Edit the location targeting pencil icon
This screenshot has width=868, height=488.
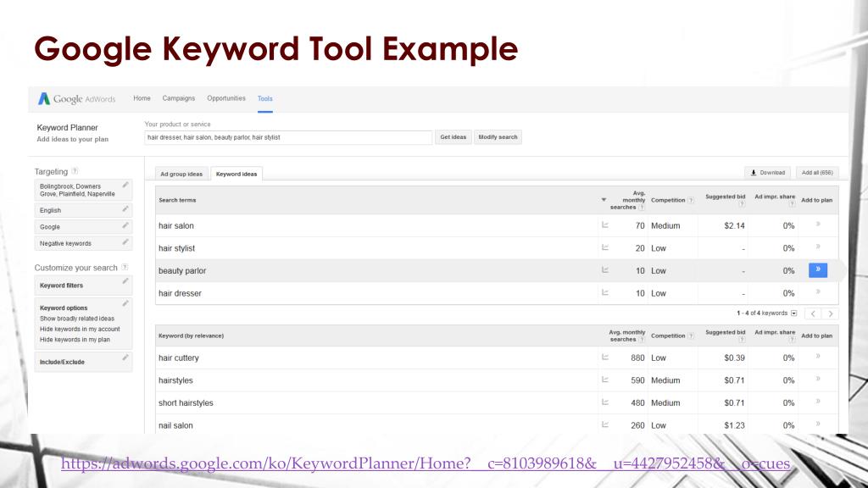125,185
